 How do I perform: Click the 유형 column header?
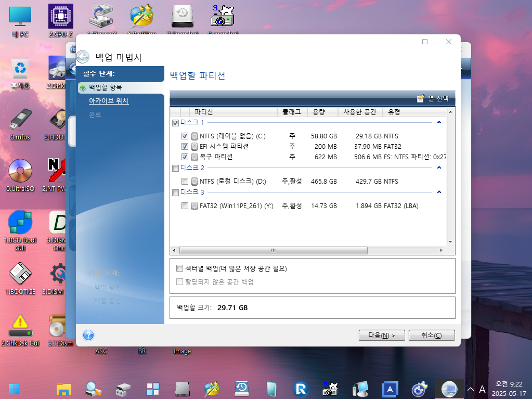point(414,112)
